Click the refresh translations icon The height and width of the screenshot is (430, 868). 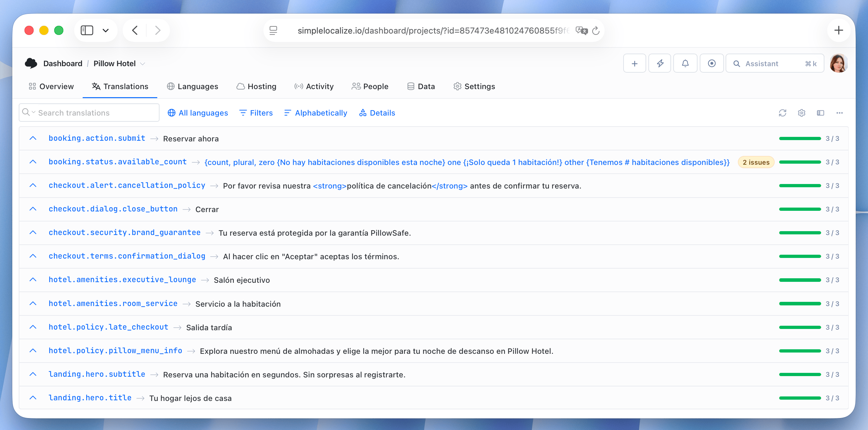(782, 113)
